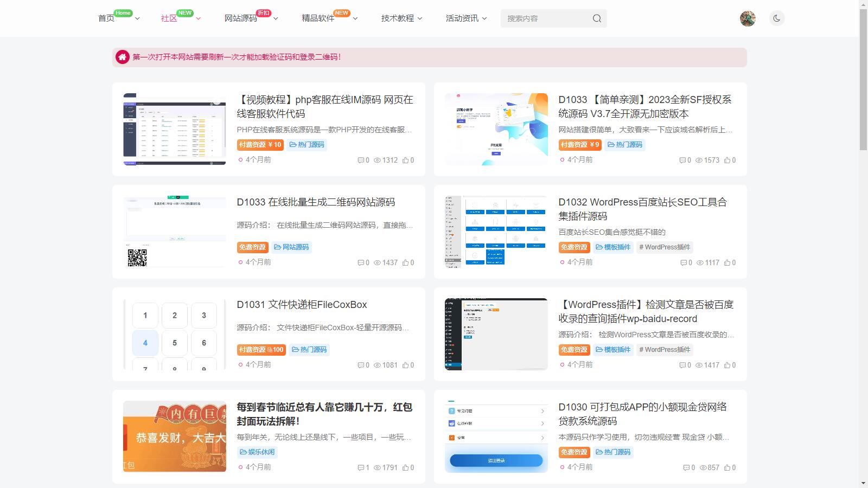The height and width of the screenshot is (488, 868).
Task: Open the D1033 在线批量生成二维码网站源码 title
Action: (x=316, y=202)
